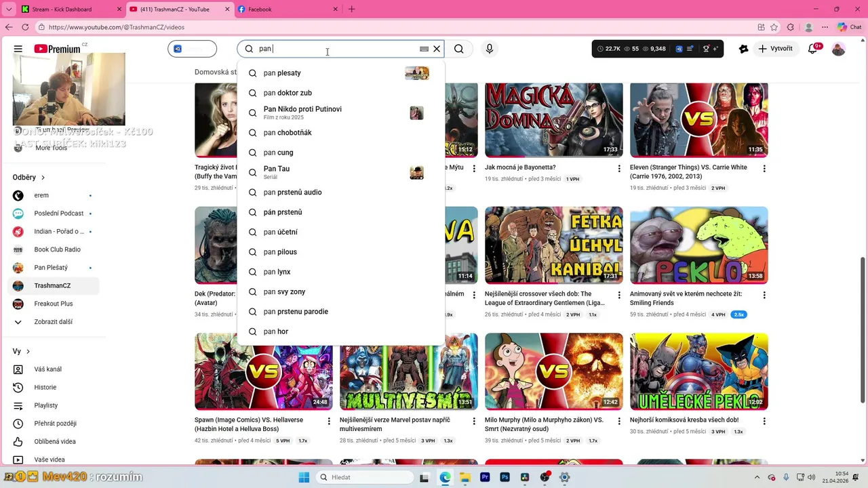868x488 pixels.
Task: Open options for Smiling Friends video
Action: (x=764, y=296)
